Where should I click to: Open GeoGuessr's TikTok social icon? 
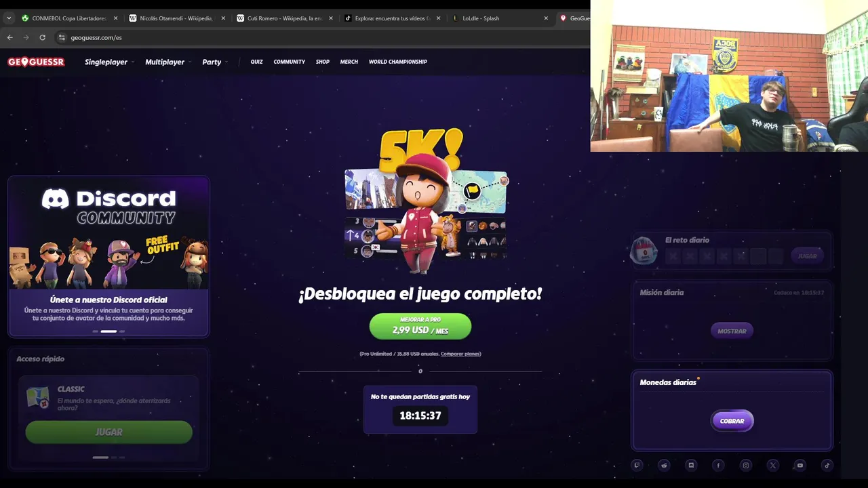click(827, 465)
